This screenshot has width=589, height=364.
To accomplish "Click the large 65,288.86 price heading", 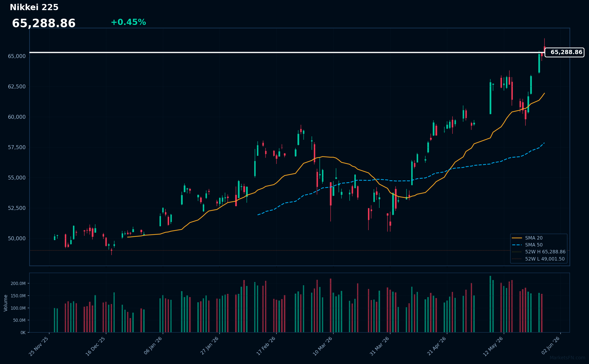I will 44,23.
